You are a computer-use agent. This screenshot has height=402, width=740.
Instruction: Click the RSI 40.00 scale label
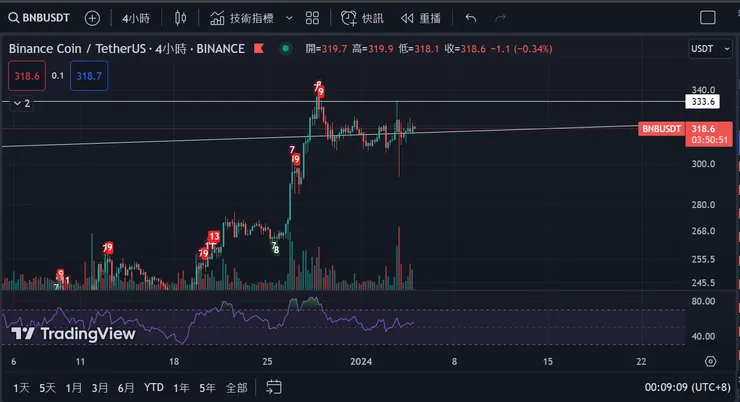coord(703,336)
